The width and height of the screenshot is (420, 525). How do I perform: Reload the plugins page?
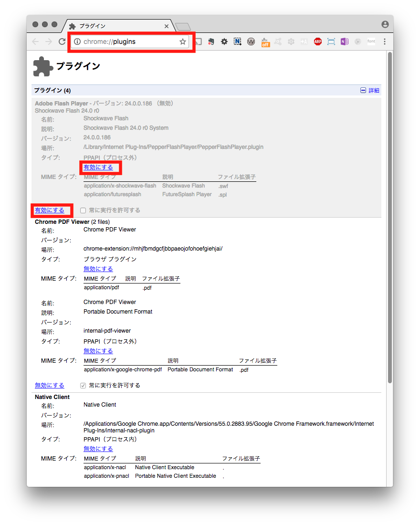(x=62, y=42)
